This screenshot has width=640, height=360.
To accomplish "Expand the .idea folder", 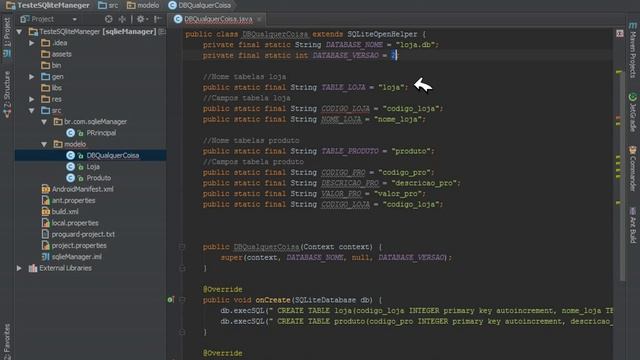I will tap(31, 42).
